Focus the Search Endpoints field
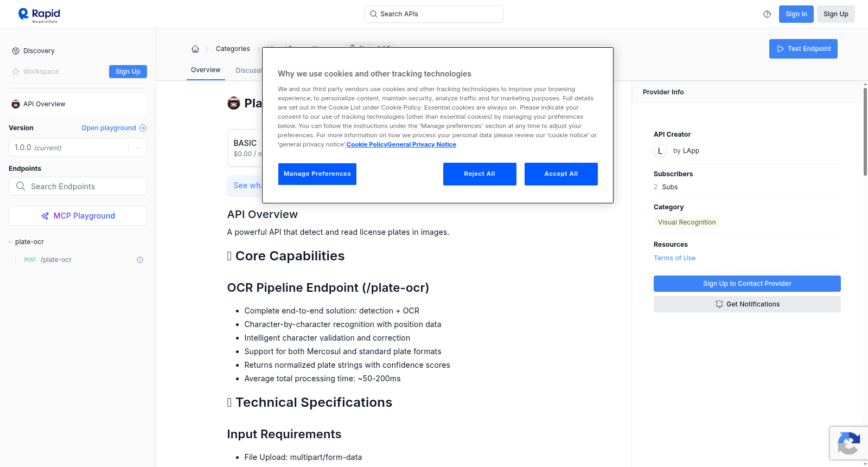 click(x=78, y=186)
